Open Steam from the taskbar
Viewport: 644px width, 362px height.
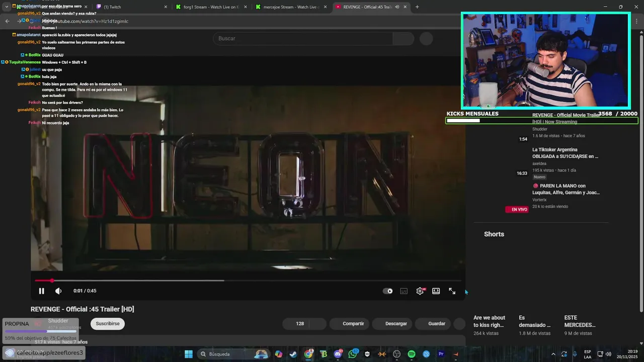293,354
